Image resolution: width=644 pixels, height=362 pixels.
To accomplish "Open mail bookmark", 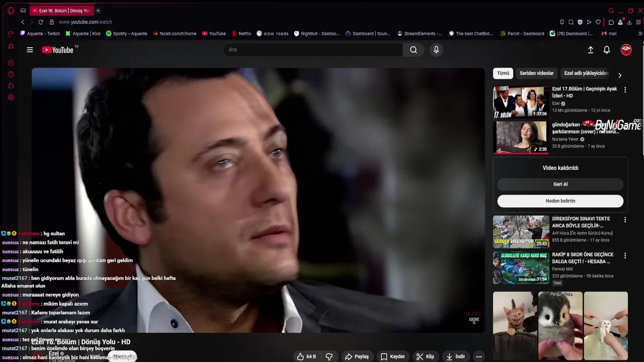I will pyautogui.click(x=609, y=34).
